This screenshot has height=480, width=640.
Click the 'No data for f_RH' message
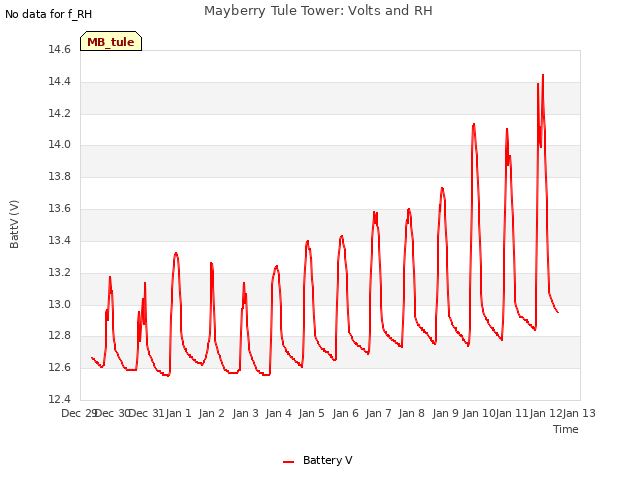pos(49,14)
